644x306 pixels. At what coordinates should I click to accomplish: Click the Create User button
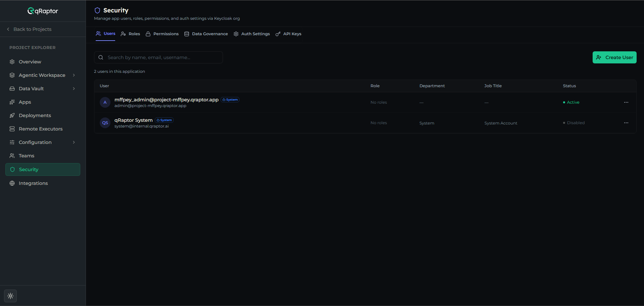614,57
